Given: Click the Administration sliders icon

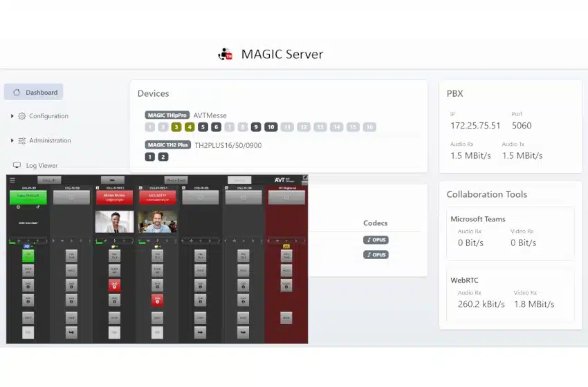Looking at the screenshot, I should 22,140.
